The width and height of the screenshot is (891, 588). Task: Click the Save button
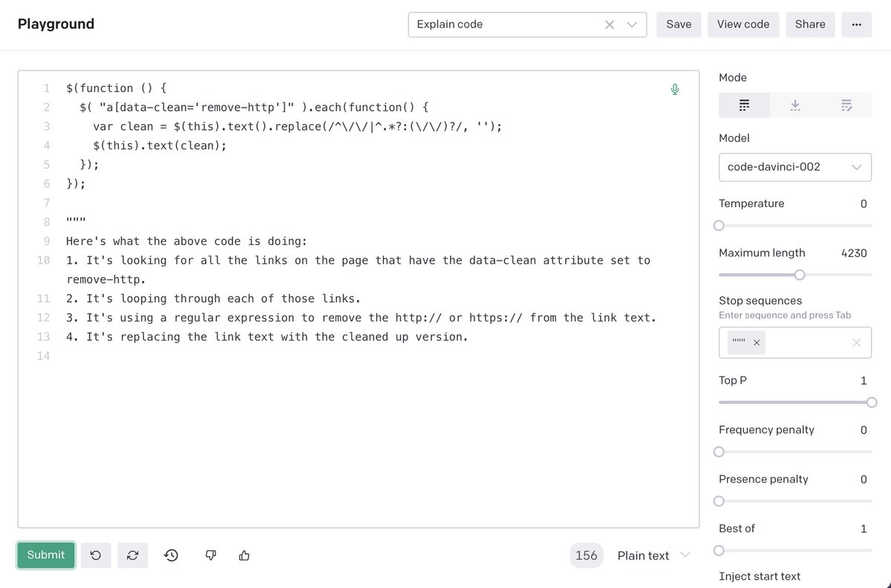click(x=679, y=24)
